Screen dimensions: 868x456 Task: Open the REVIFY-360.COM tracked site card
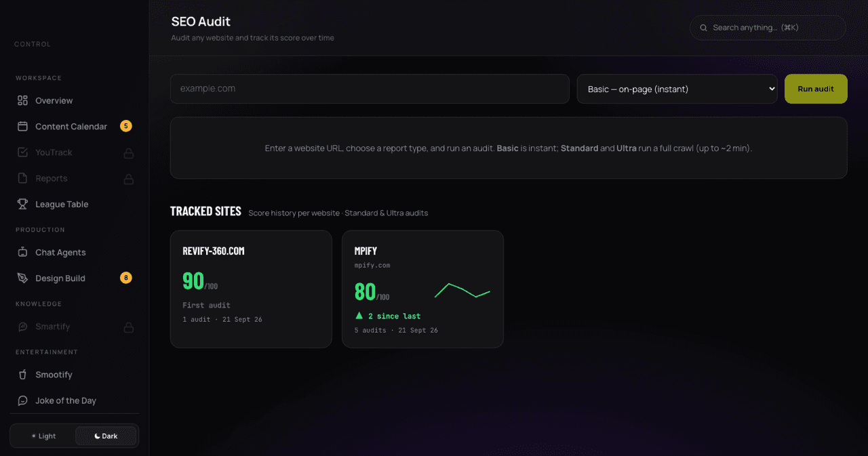(x=251, y=289)
